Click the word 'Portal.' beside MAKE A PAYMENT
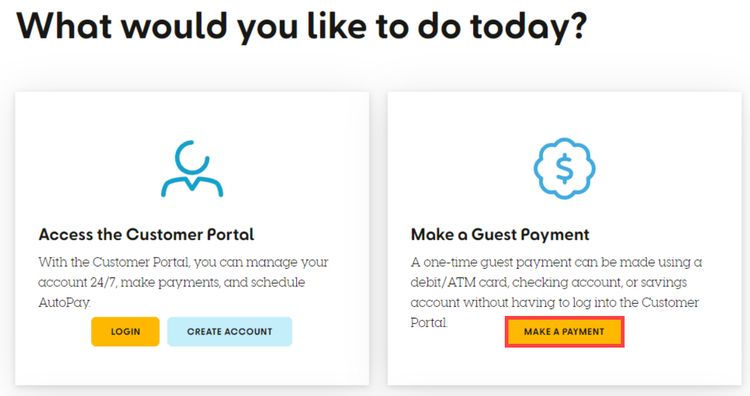The width and height of the screenshot is (750, 396). point(429,322)
